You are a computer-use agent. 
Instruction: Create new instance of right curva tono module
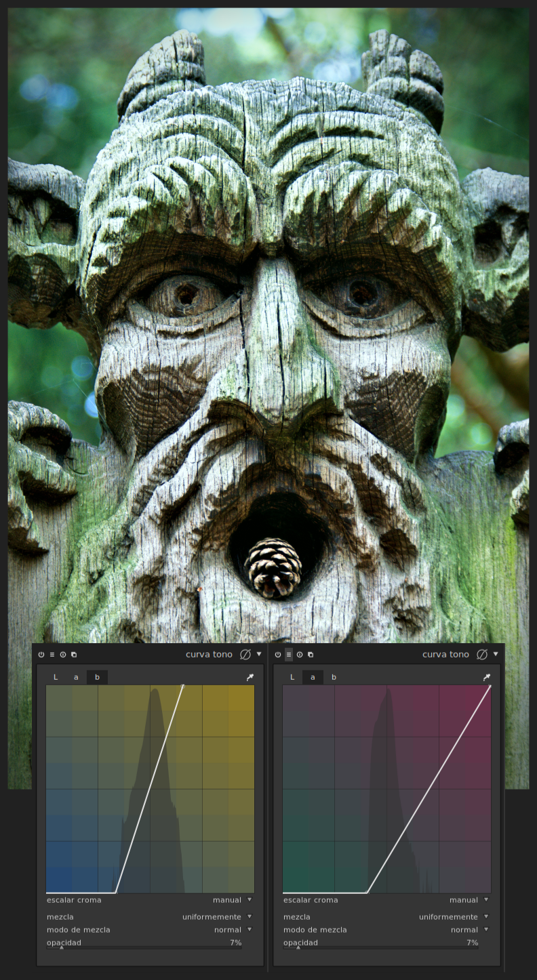[311, 655]
